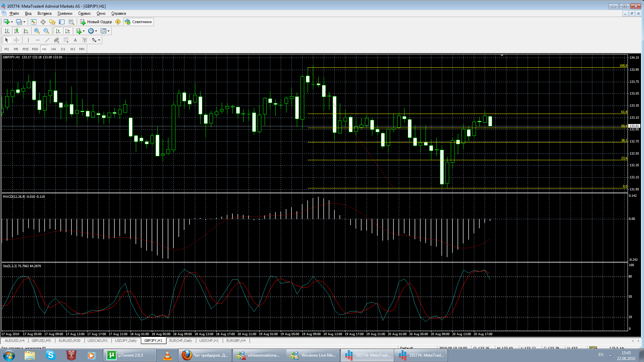Viewport: 644px width, 362px height.
Task: Select the H4 timeframe button
Action: [54, 49]
